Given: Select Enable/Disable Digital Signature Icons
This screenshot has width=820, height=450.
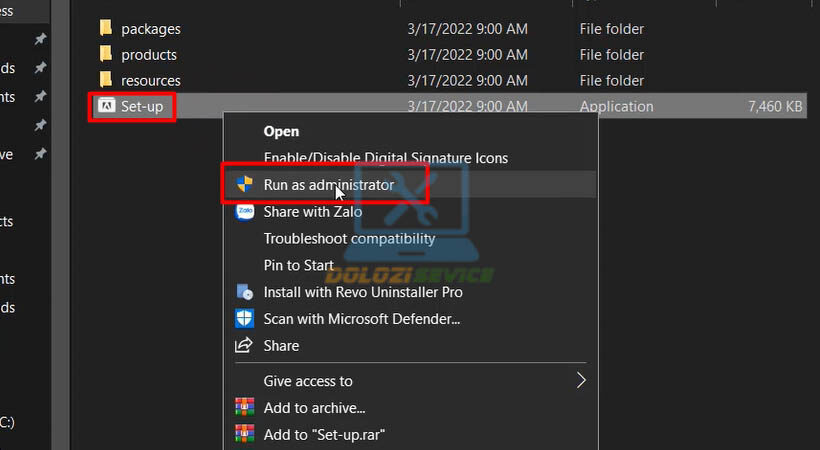Looking at the screenshot, I should tap(385, 158).
